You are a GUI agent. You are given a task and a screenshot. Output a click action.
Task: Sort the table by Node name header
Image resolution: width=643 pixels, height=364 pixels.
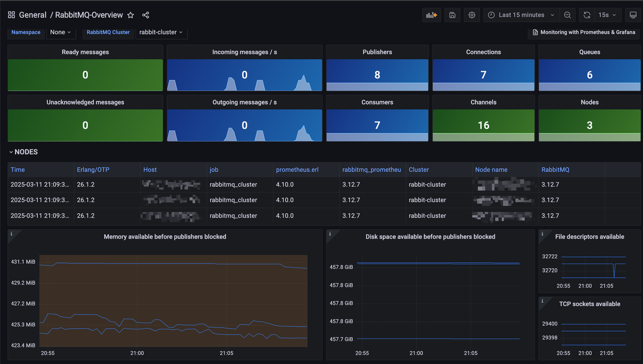(491, 170)
